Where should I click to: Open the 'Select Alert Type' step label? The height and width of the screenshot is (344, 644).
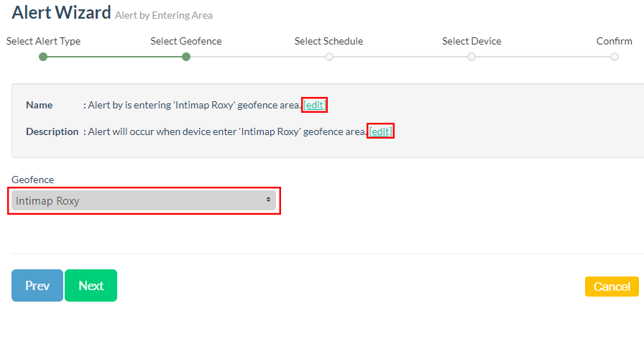tap(43, 41)
